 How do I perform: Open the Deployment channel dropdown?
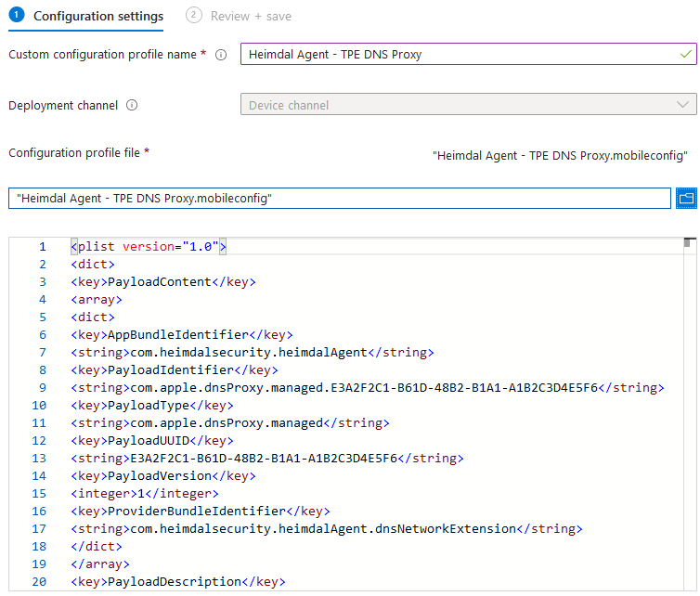pyautogui.click(x=468, y=104)
